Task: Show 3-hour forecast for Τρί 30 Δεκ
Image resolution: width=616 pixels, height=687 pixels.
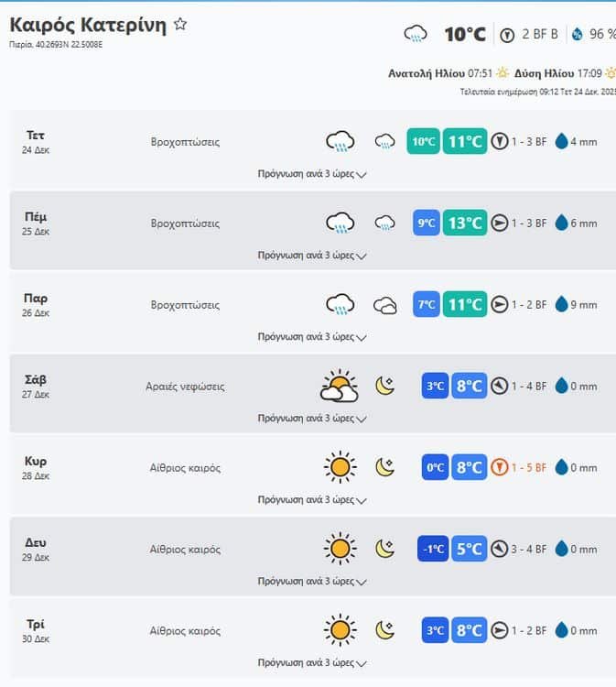Action: click(311, 662)
